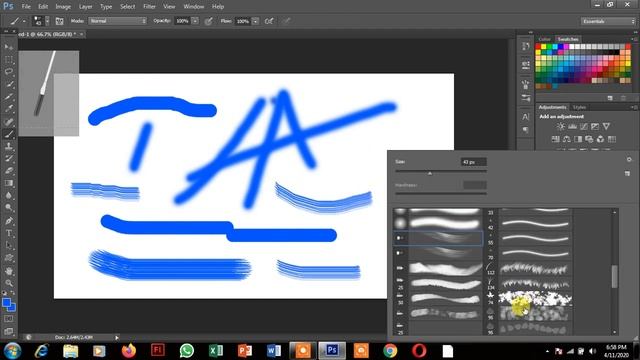Select the Hand tool
The height and width of the screenshot is (360, 640).
click(9, 271)
